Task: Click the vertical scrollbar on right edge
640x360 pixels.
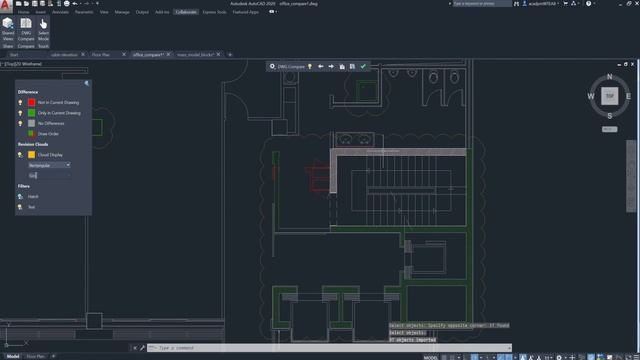Action: [x=631, y=176]
